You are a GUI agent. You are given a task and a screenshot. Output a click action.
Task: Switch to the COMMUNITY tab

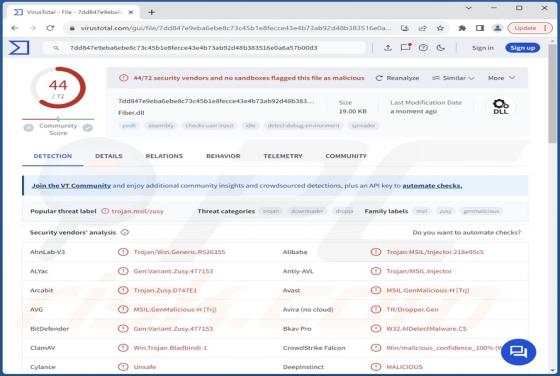pyautogui.click(x=346, y=156)
